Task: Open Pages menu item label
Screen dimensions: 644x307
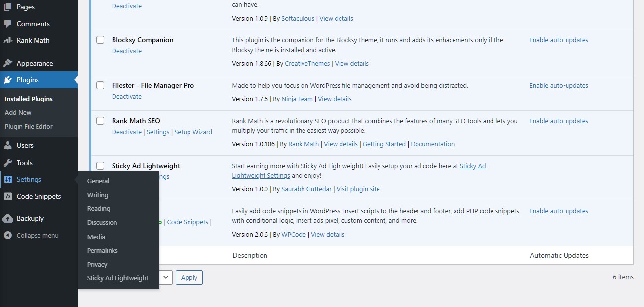Action: click(x=26, y=7)
